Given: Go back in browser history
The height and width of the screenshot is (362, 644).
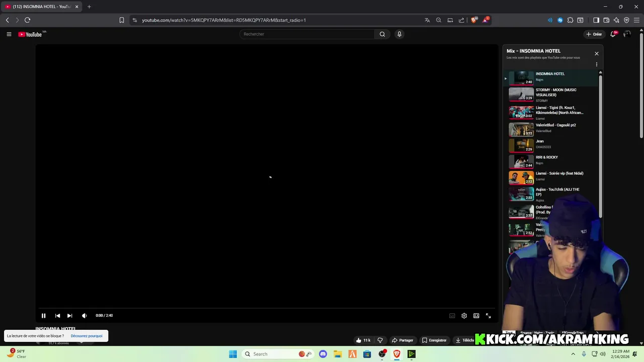Looking at the screenshot, I should [x=7, y=20].
